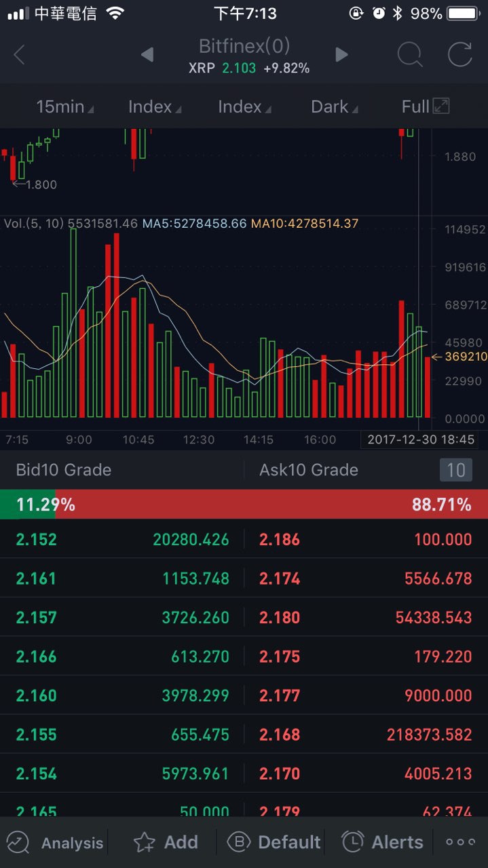Select ask amount 218373.582

[429, 734]
